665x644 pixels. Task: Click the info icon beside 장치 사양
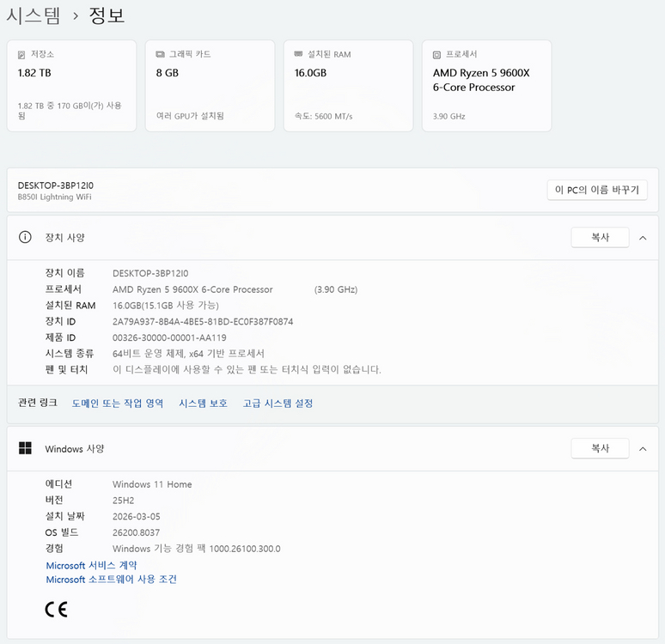(26, 238)
